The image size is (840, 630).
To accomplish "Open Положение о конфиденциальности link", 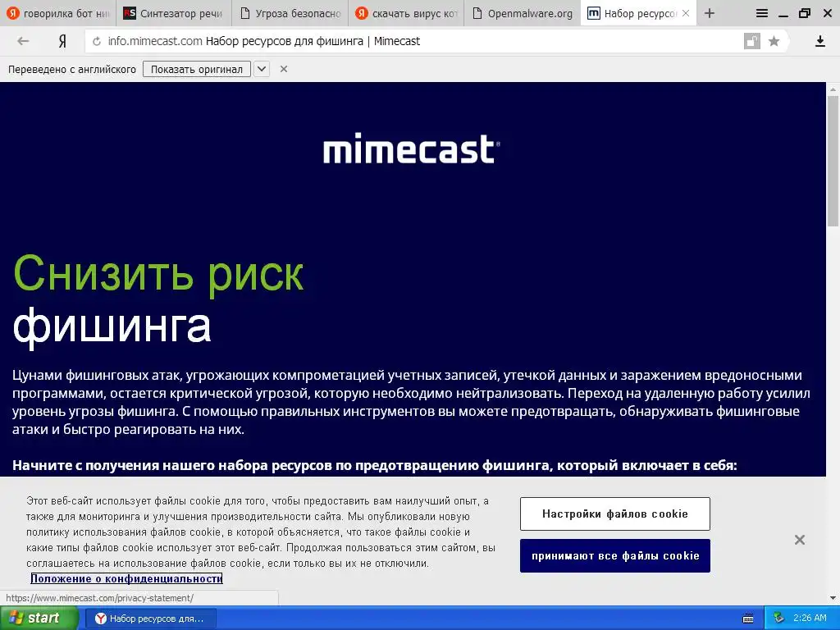I will click(x=126, y=578).
